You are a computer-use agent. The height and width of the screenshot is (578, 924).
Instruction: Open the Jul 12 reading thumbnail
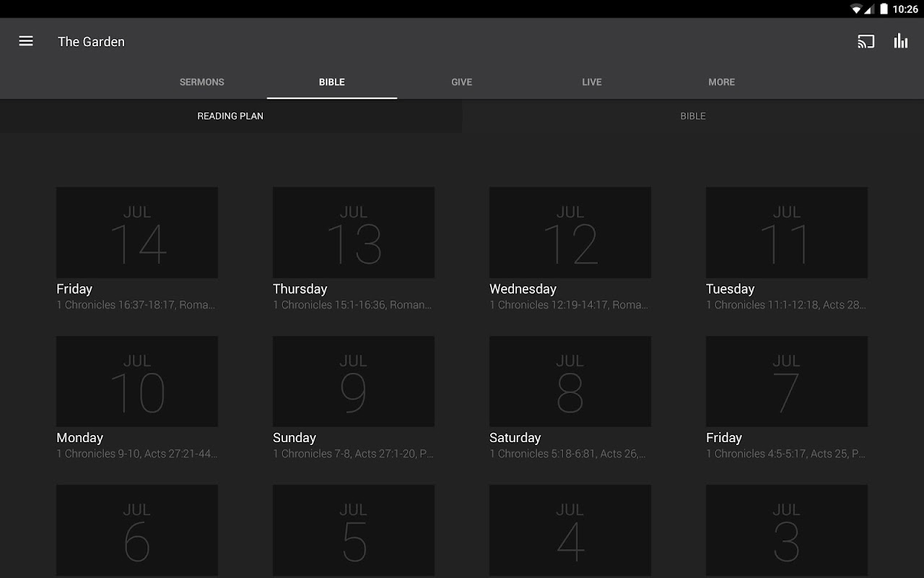[x=570, y=233]
